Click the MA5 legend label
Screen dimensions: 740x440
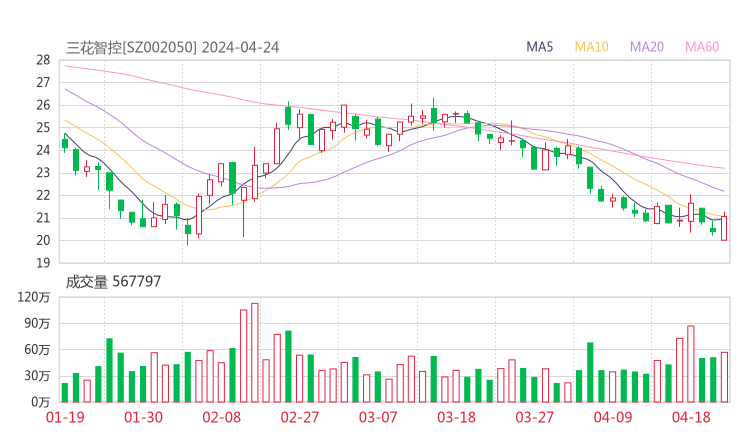click(x=539, y=47)
